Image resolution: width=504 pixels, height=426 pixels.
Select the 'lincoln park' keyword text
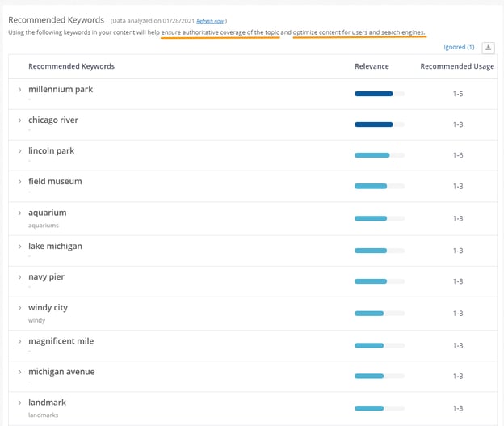(x=51, y=151)
